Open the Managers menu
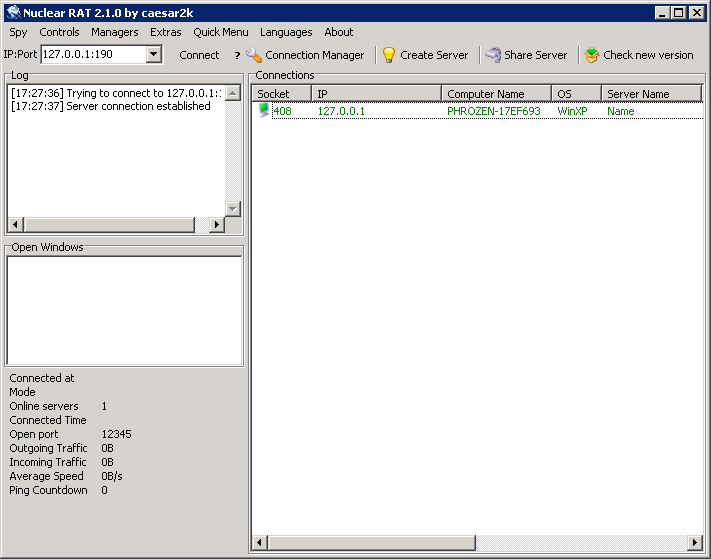711x559 pixels. (x=114, y=32)
